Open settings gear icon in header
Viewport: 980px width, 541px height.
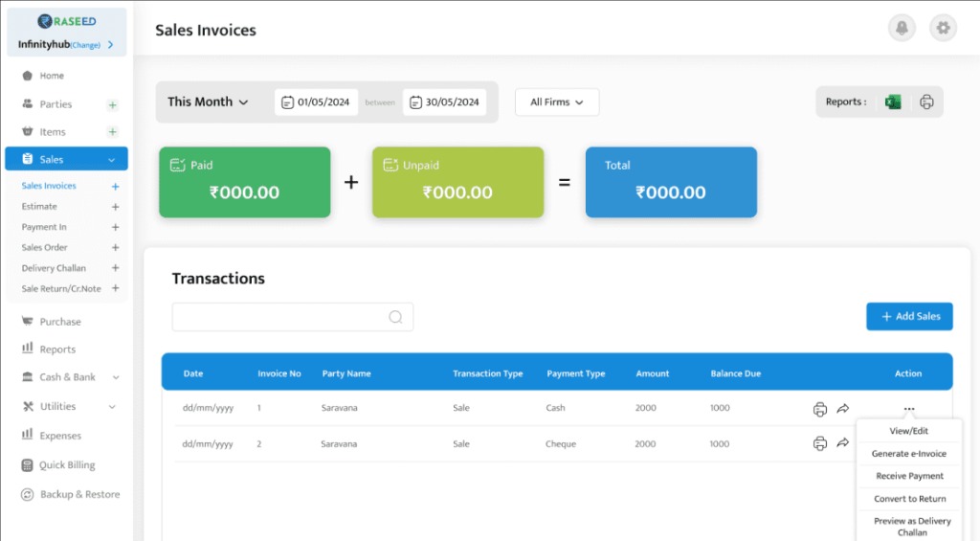click(x=944, y=29)
